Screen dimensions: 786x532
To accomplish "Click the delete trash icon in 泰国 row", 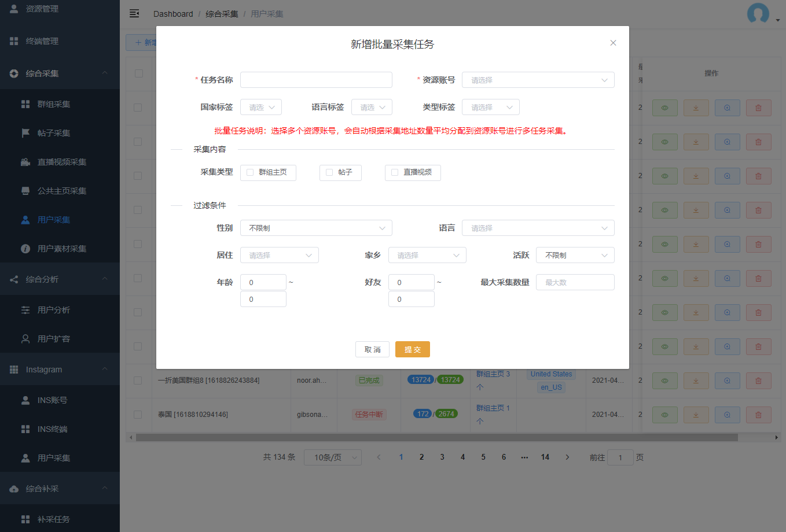I will tap(759, 415).
